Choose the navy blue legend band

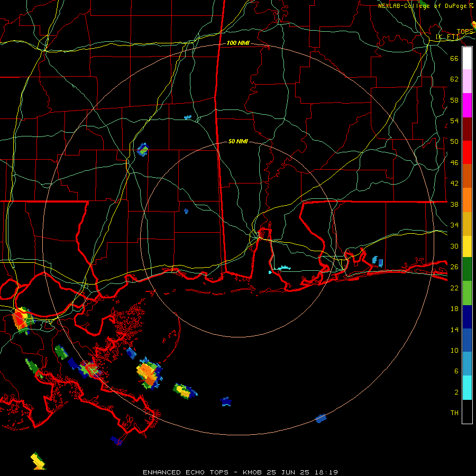tap(467, 317)
